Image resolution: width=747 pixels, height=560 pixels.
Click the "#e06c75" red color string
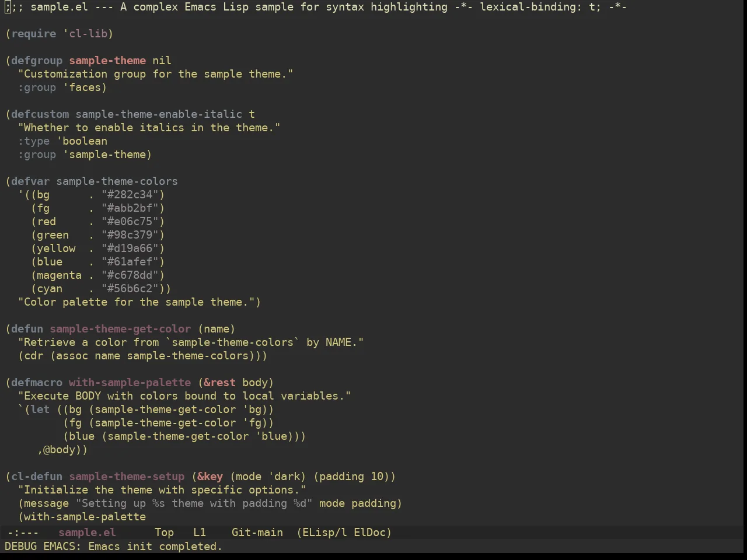(x=130, y=222)
